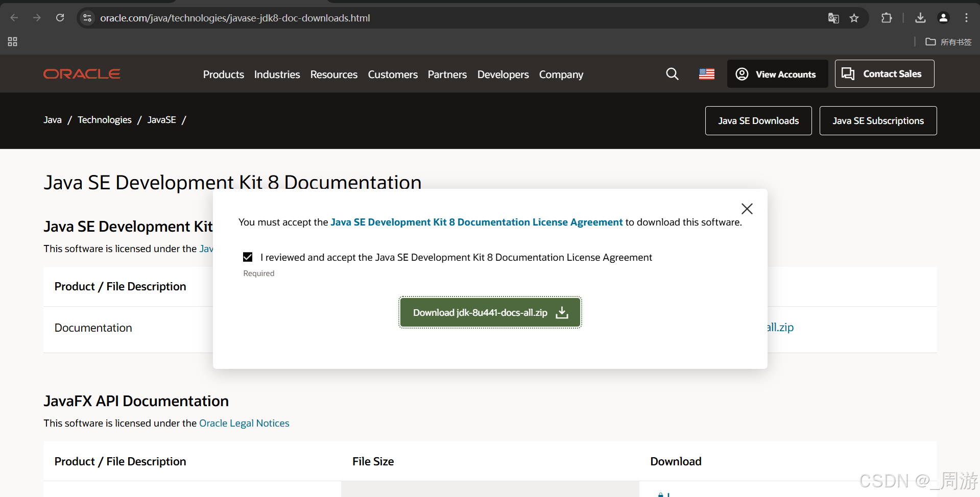Image resolution: width=980 pixels, height=497 pixels.
Task: View site information icon in address bar
Action: coord(87,18)
